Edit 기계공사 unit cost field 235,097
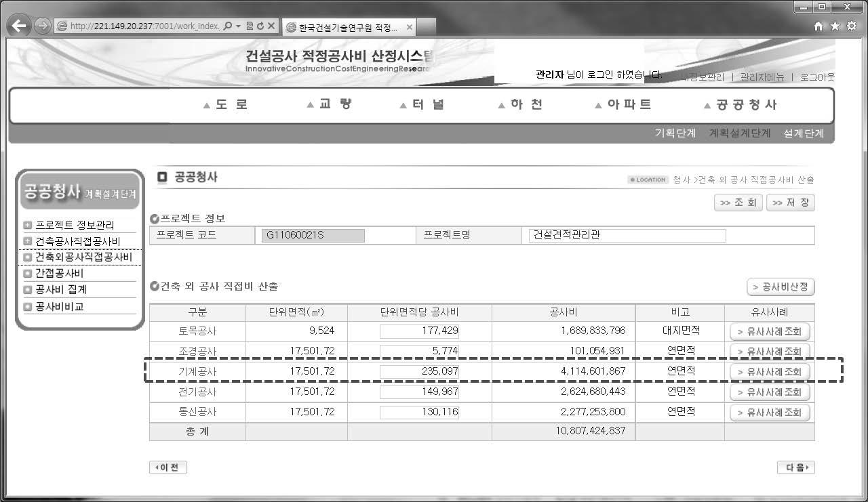 tap(419, 371)
